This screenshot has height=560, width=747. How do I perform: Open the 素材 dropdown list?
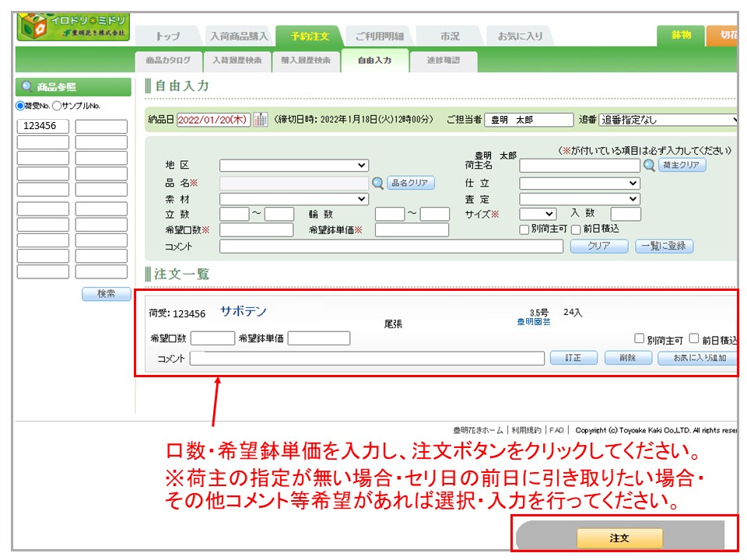[293, 199]
